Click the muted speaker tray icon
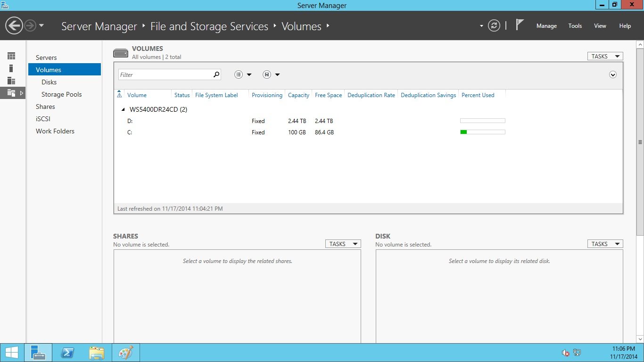 566,353
